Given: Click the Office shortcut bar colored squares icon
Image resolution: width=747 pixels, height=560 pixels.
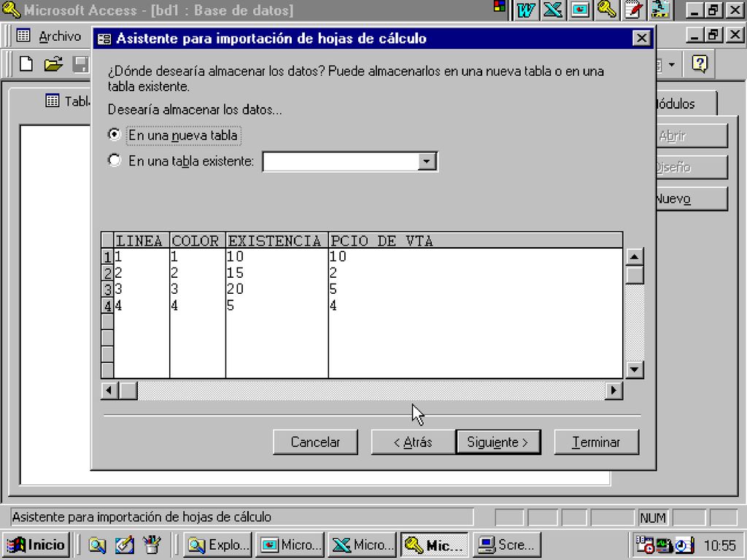Looking at the screenshot, I should (499, 6).
